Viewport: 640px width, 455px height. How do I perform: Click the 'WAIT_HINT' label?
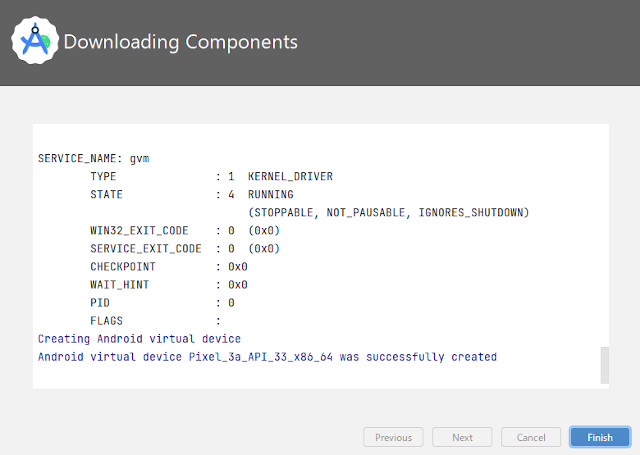coord(120,284)
